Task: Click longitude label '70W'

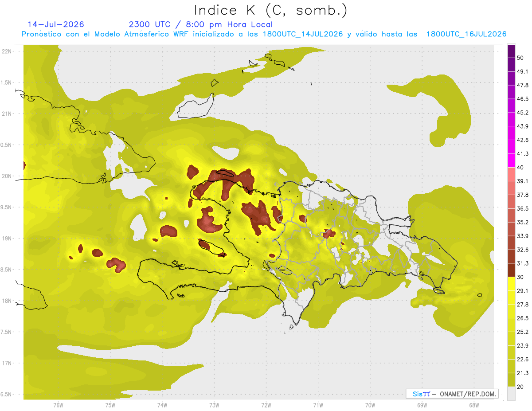Action: click(370, 405)
